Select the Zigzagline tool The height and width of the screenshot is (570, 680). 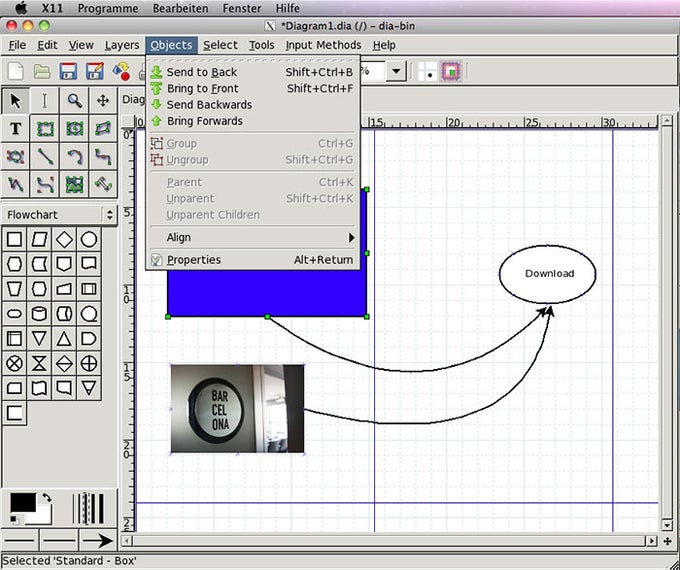103,157
